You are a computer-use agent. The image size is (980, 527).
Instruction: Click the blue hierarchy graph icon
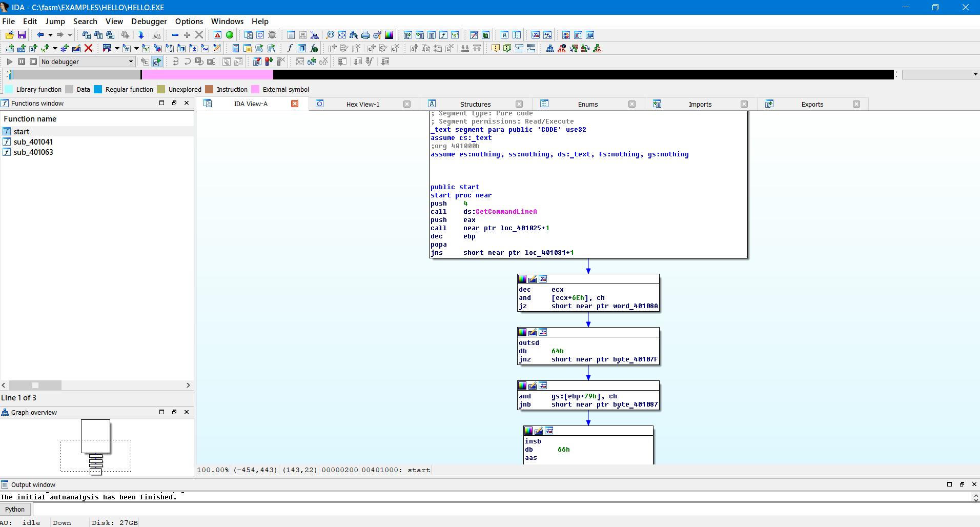tap(550, 48)
